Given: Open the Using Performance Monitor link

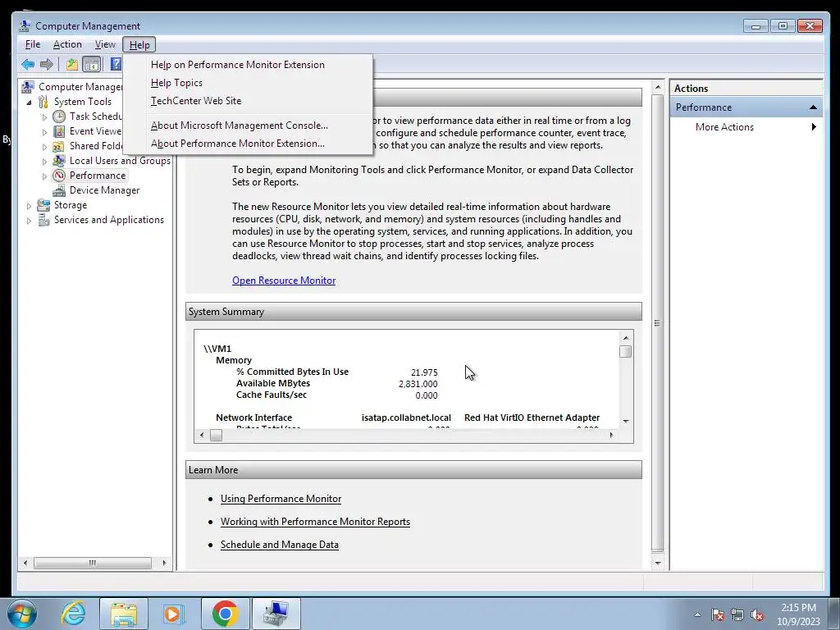Looking at the screenshot, I should [281, 499].
